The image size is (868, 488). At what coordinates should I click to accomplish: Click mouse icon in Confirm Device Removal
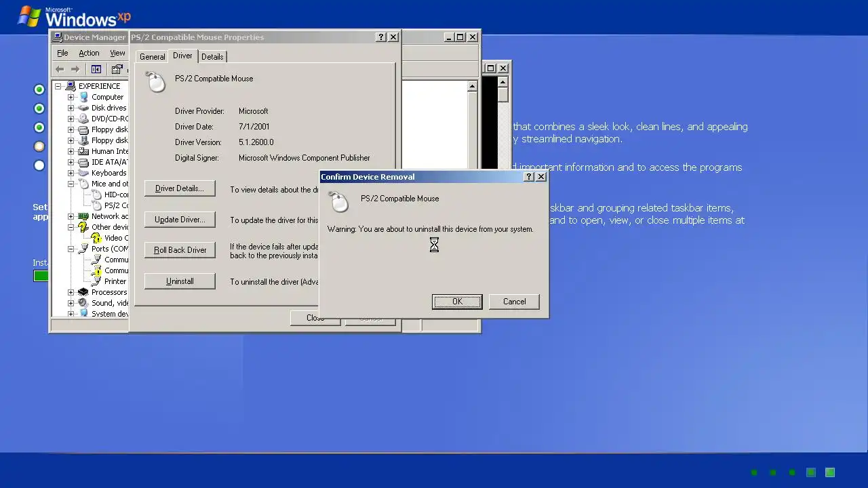pos(338,201)
